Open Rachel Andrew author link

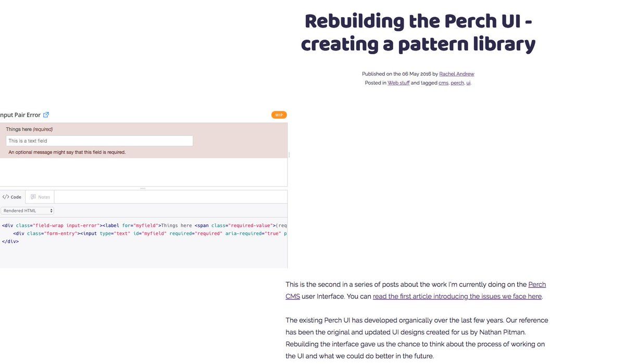click(457, 74)
